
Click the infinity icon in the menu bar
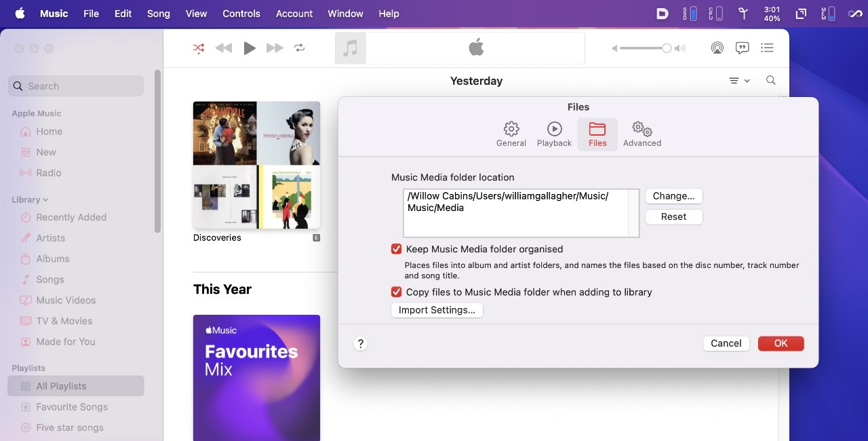tap(855, 14)
